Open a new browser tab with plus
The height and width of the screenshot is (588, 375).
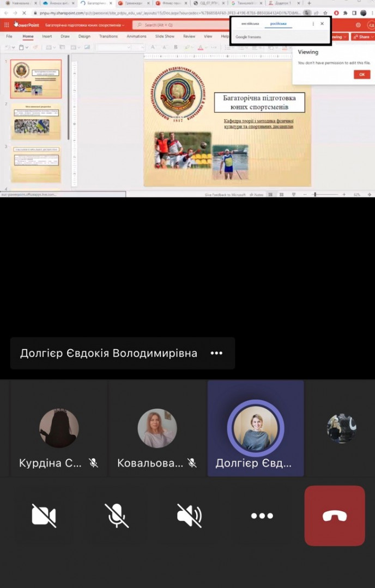309,3
